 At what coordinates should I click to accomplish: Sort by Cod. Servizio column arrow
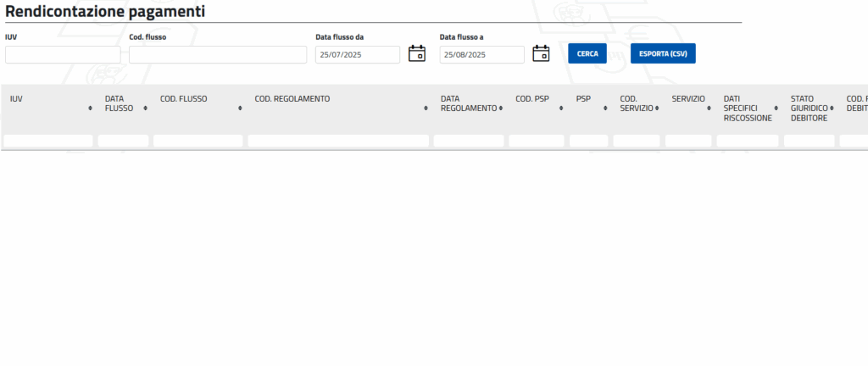point(658,108)
